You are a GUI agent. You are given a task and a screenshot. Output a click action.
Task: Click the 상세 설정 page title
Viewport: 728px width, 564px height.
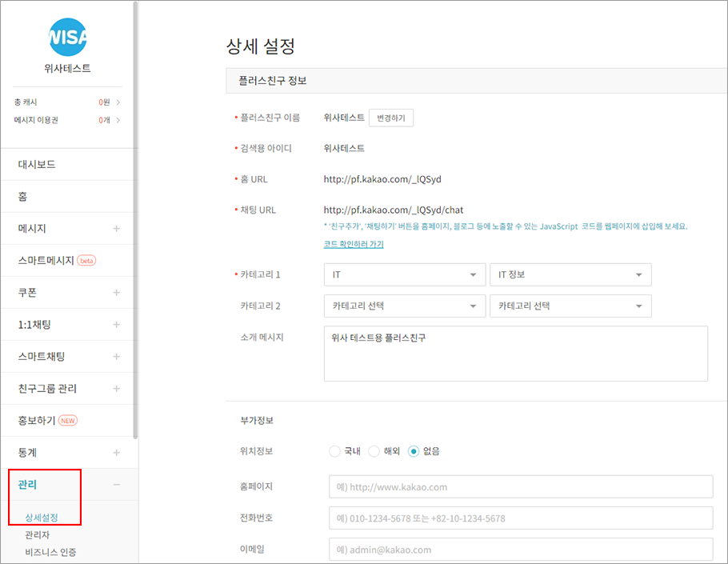[x=261, y=46]
